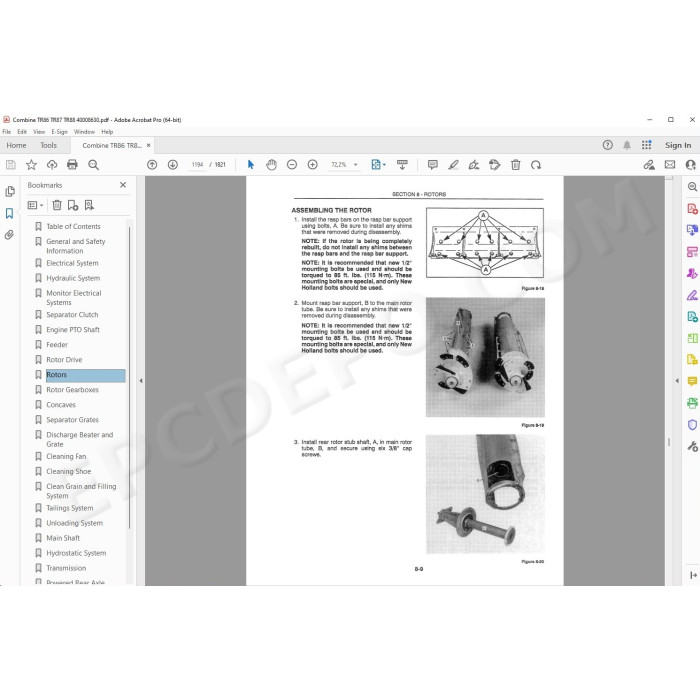Close the Bookmarks panel
This screenshot has height=700, width=700.
coord(123,185)
